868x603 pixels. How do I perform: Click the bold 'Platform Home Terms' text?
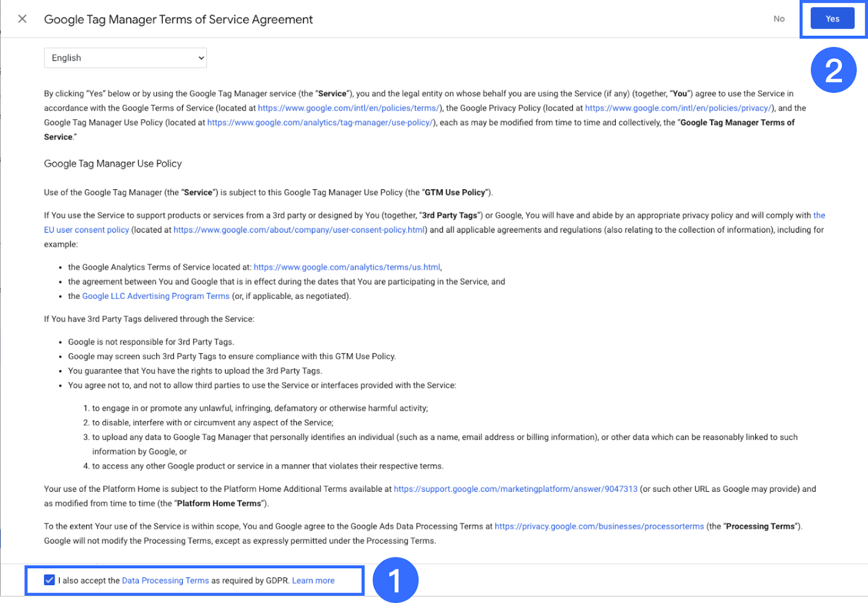click(219, 504)
